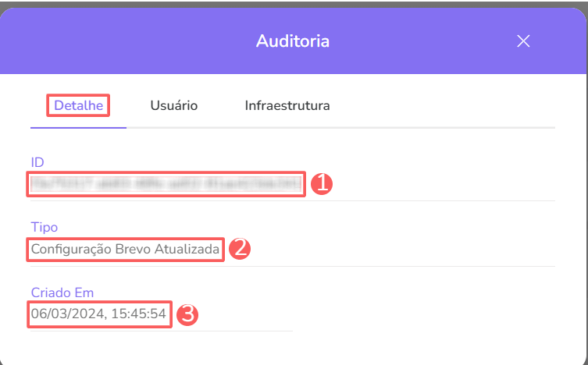Click the Criado Em date field

coord(98,314)
